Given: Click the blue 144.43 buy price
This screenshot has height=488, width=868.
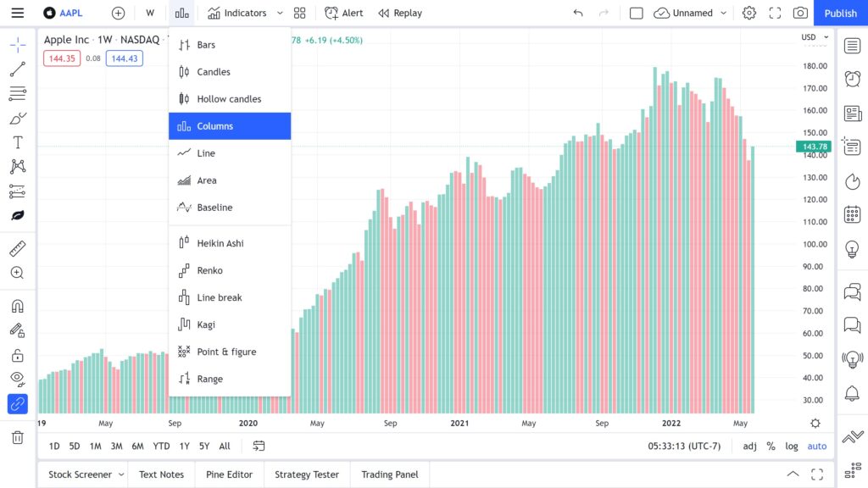Looking at the screenshot, I should click(124, 58).
